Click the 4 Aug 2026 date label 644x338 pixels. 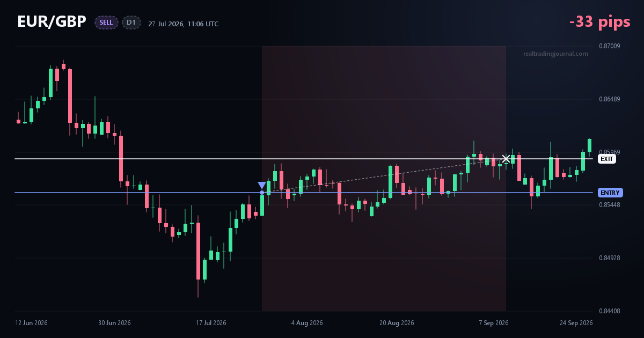[x=307, y=323]
